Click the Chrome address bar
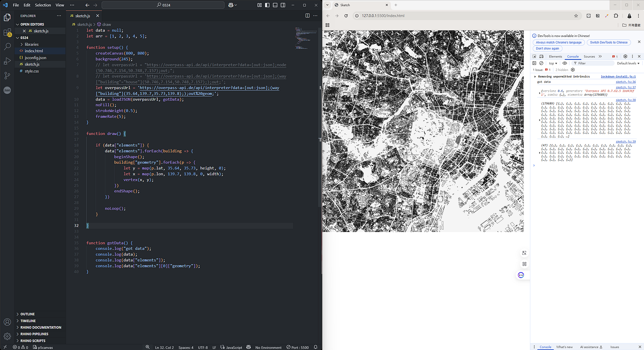 tap(467, 16)
